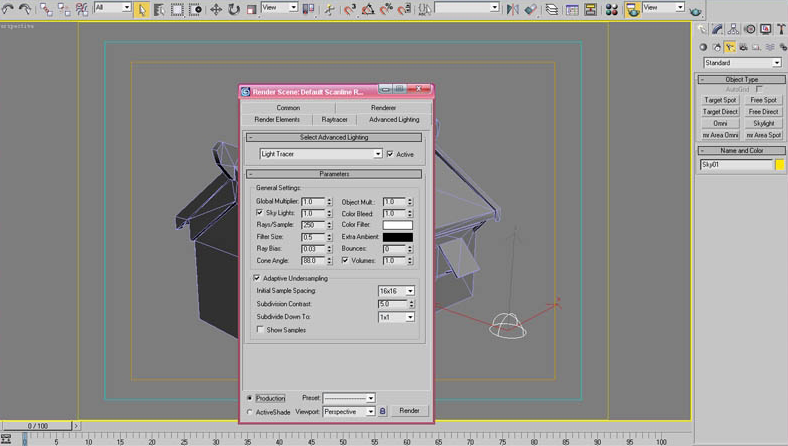
Task: Toggle Select and Manipulate icon
Action: pos(330,9)
